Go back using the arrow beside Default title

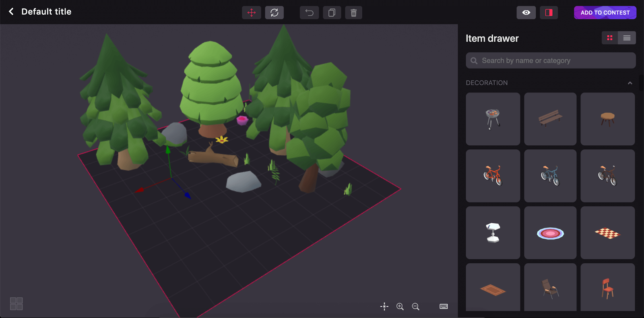pos(11,12)
